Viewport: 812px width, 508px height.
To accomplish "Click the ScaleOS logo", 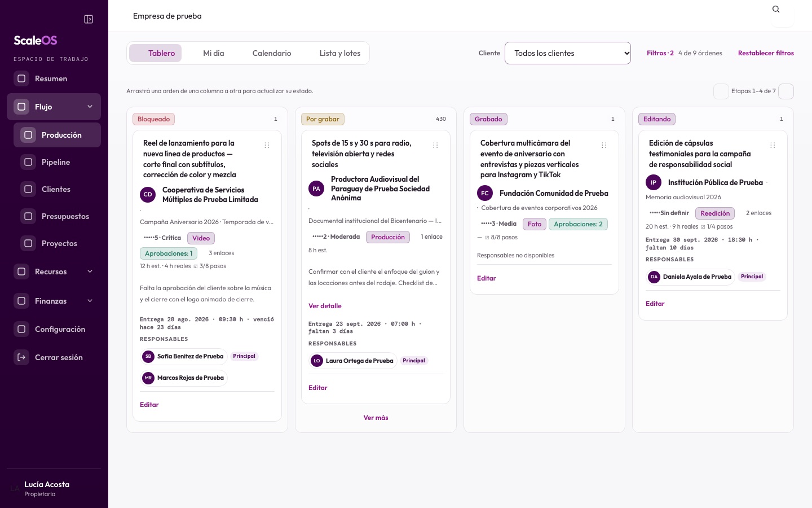I will tap(36, 40).
